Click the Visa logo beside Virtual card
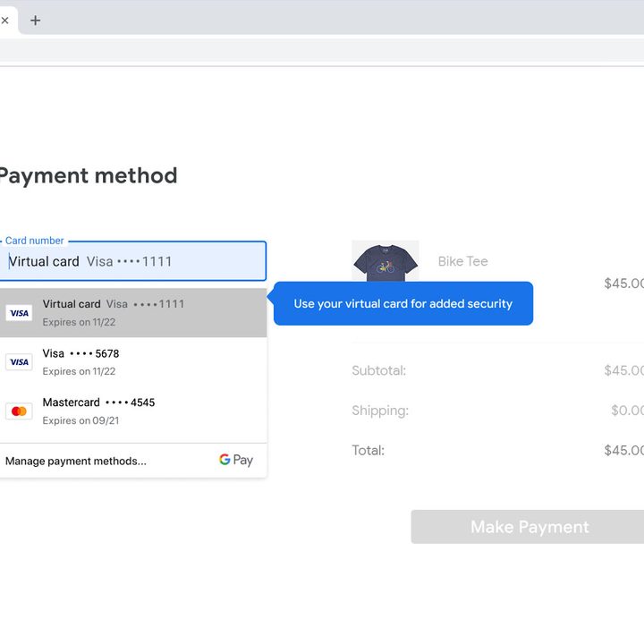This screenshot has height=644, width=644. [x=19, y=313]
